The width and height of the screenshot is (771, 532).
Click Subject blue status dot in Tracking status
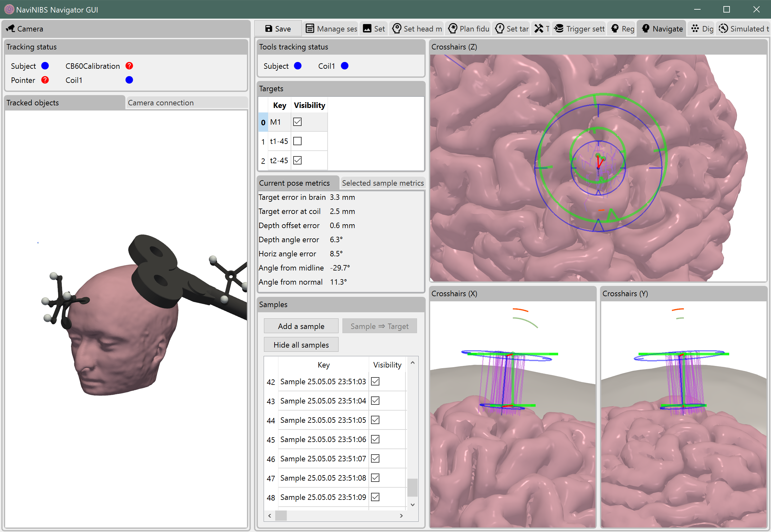tap(45, 66)
